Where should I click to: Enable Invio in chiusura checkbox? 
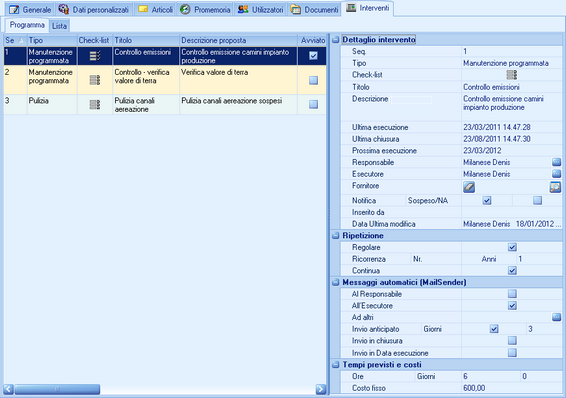pyautogui.click(x=512, y=341)
